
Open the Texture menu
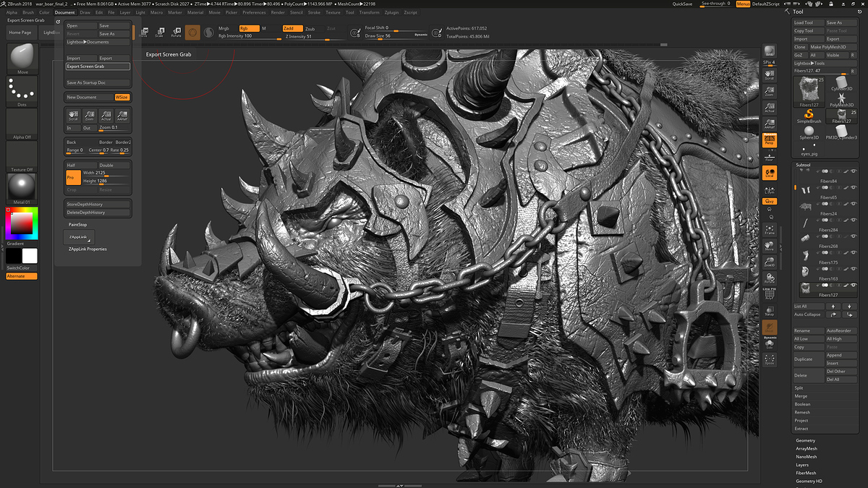(x=333, y=12)
